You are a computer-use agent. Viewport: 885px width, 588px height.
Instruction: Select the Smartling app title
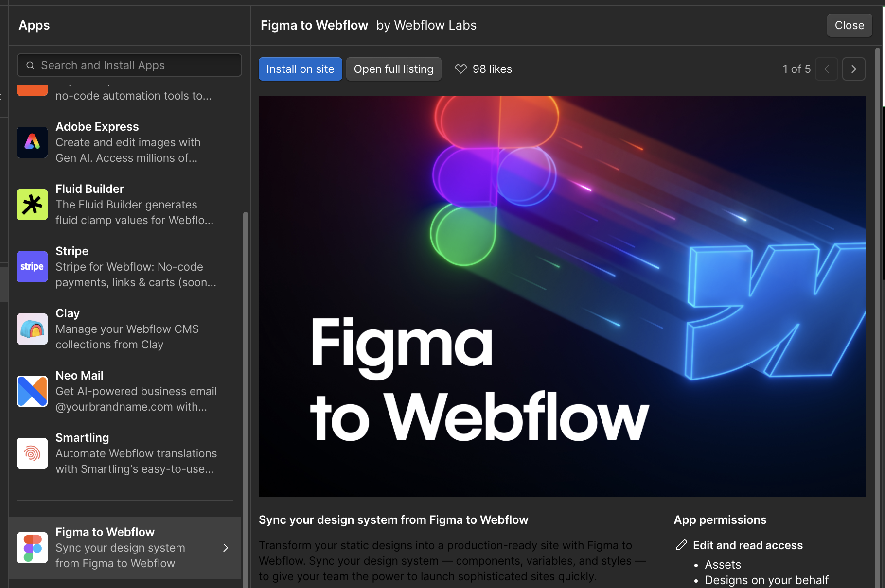82,438
